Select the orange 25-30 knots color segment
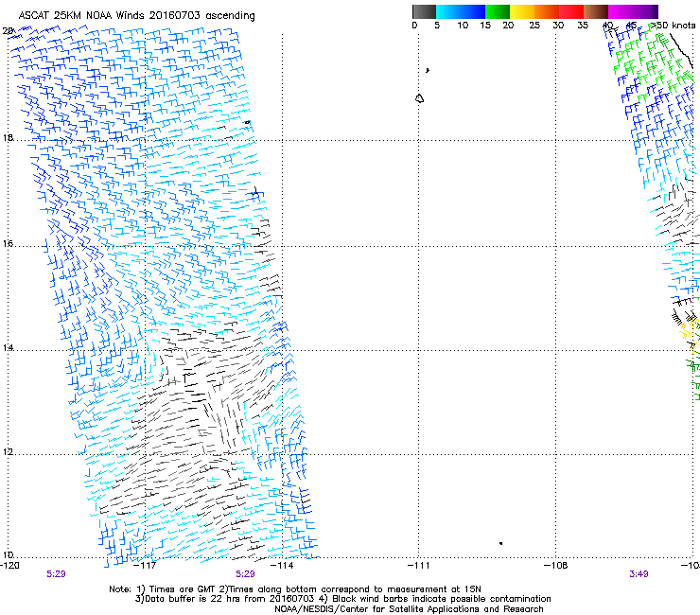The width and height of the screenshot is (700, 615). (x=547, y=11)
